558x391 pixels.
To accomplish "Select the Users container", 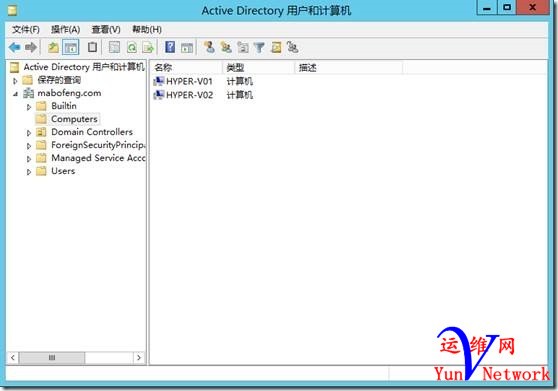I will tap(63, 171).
